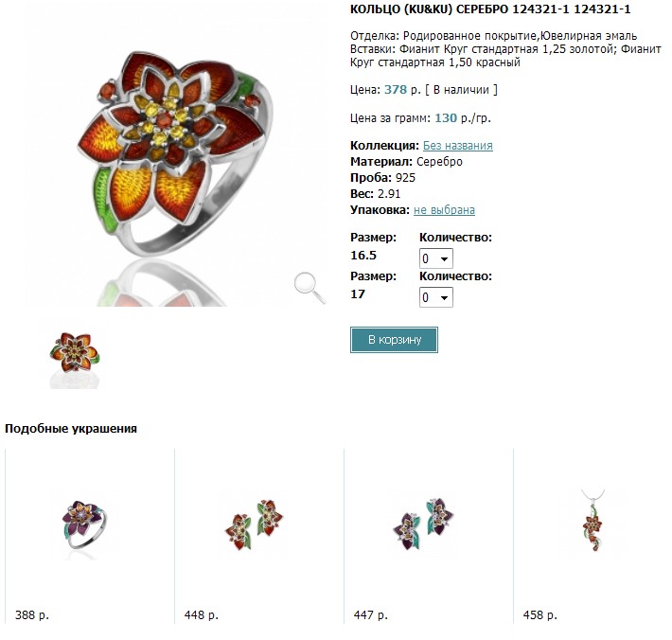Expand the quantity dropdown for size 16.5
Viewport: 672px width, 640px height.
[436, 258]
